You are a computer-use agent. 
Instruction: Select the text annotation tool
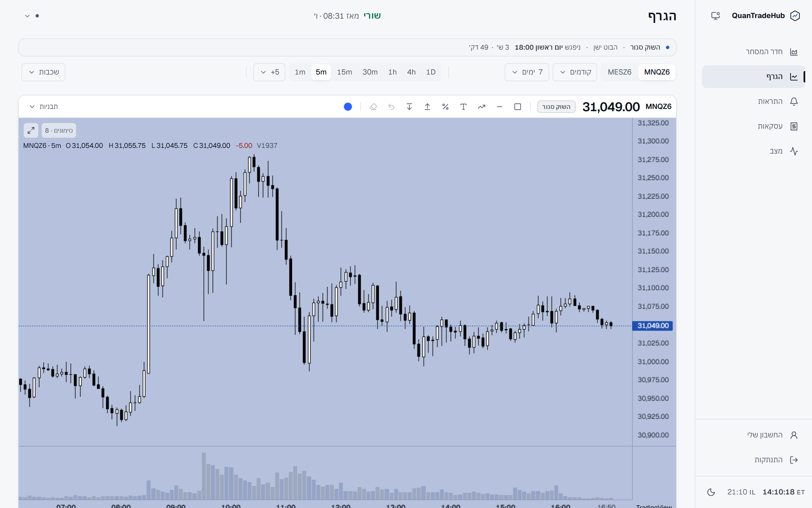(464, 107)
